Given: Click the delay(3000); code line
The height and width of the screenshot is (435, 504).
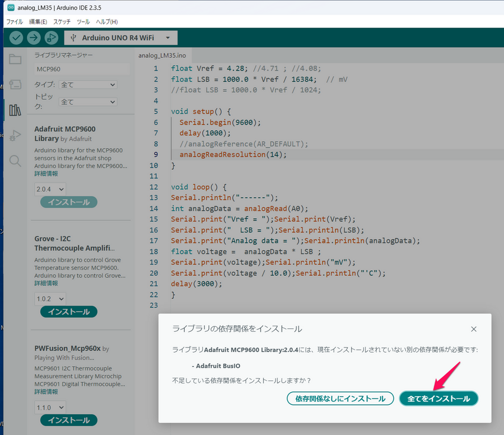Looking at the screenshot, I should (x=197, y=284).
